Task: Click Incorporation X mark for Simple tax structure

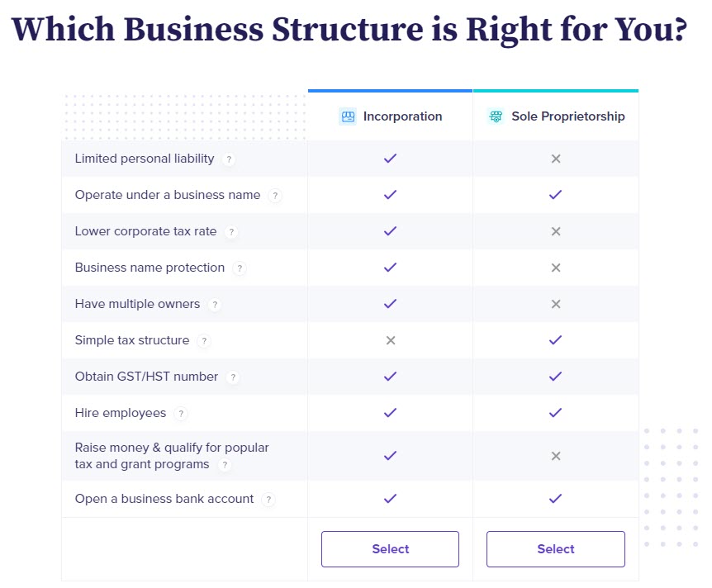Action: (391, 340)
